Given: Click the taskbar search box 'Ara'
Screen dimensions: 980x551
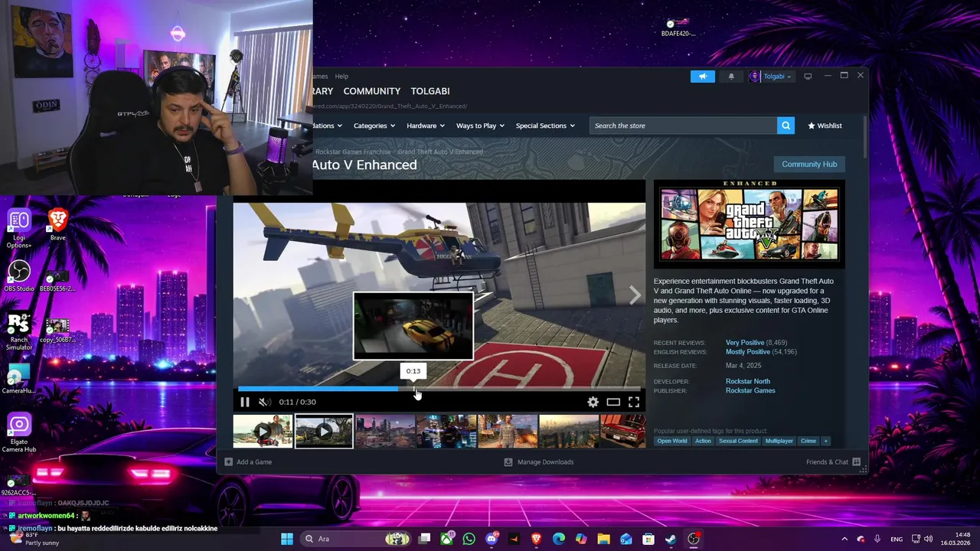Looking at the screenshot, I should point(356,539).
